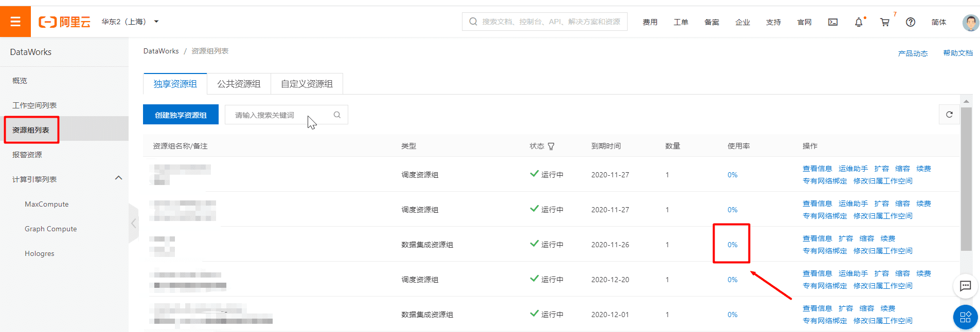The width and height of the screenshot is (980, 332).
Task: Switch to the 公共资源组 tab
Action: [239, 84]
